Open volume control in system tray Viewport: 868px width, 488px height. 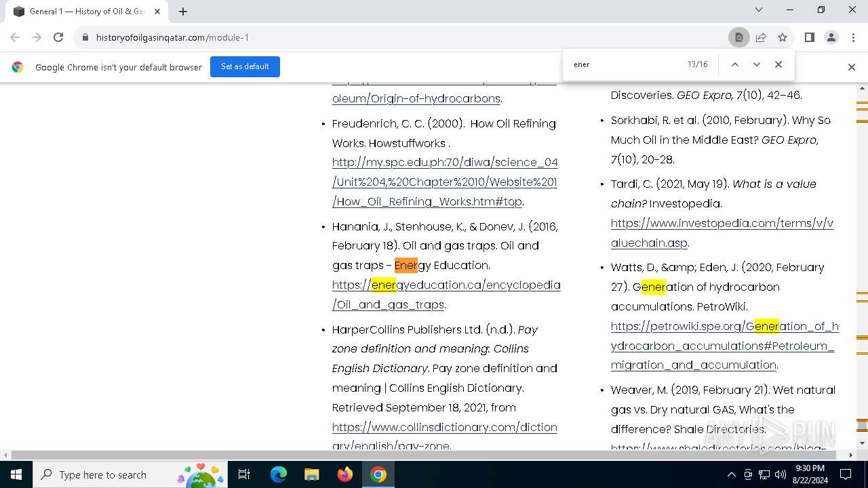click(781, 474)
